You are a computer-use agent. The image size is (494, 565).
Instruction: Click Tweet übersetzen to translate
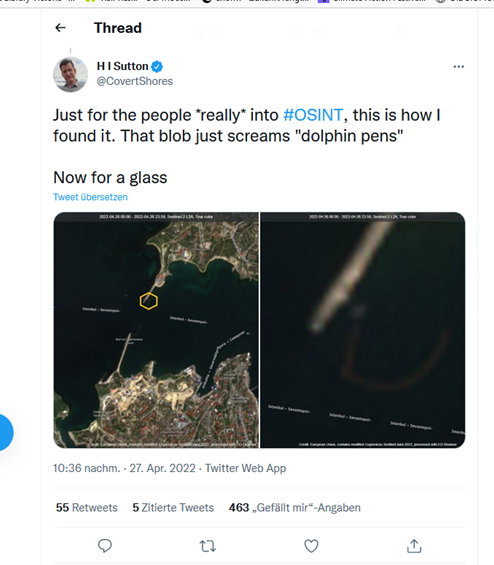coord(90,197)
